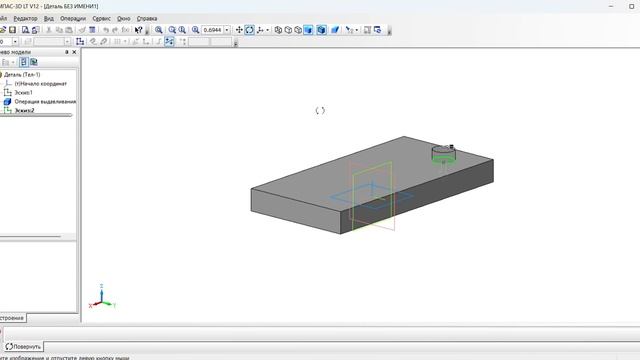Toggle shaded display mode
This screenshot has height=360, width=640.
(x=308, y=30)
